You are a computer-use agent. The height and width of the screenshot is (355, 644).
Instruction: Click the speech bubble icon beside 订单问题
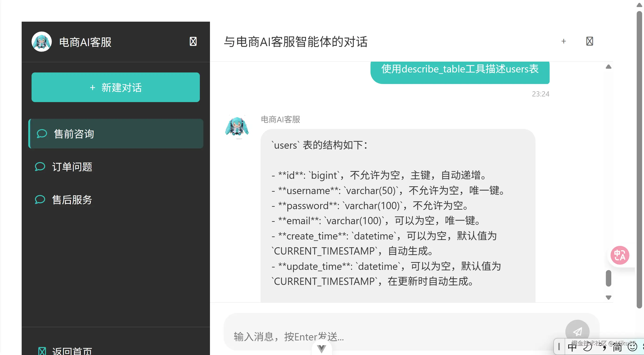pos(40,167)
